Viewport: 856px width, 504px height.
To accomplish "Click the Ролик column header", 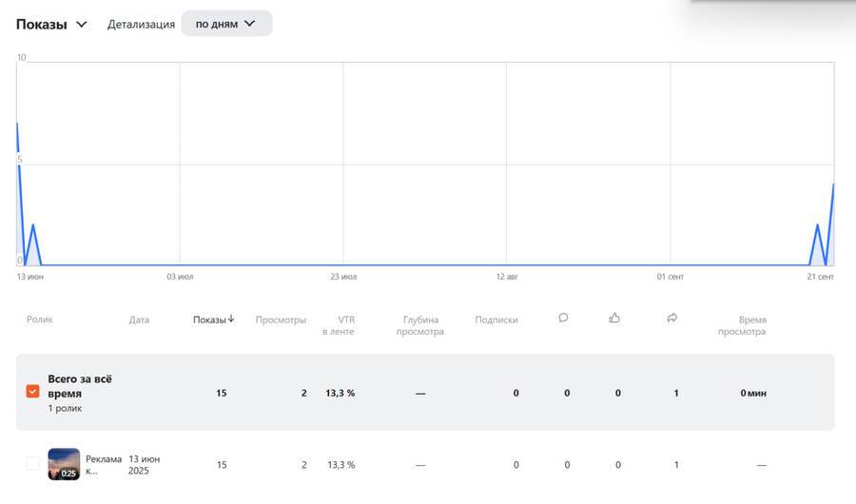I will point(40,320).
